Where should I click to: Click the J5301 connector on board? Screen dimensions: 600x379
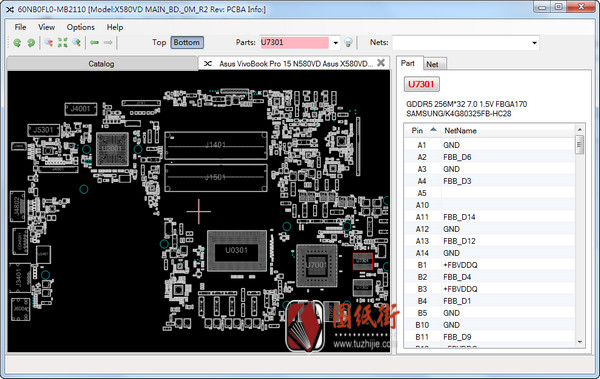coord(43,130)
